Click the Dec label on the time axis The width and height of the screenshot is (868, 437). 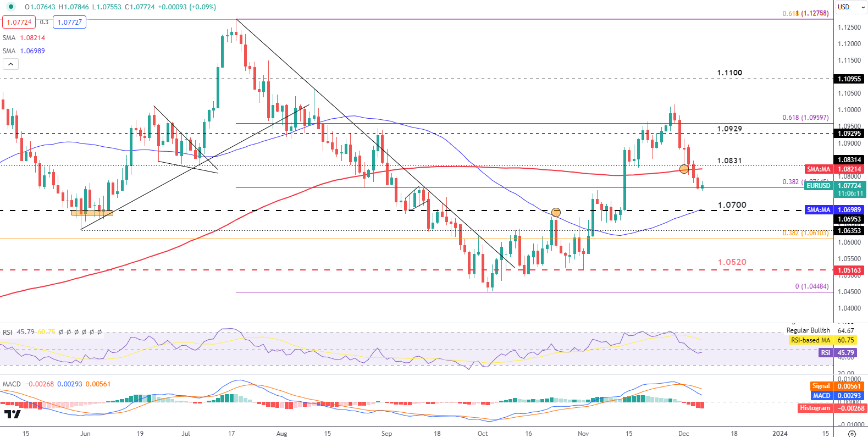(x=683, y=434)
